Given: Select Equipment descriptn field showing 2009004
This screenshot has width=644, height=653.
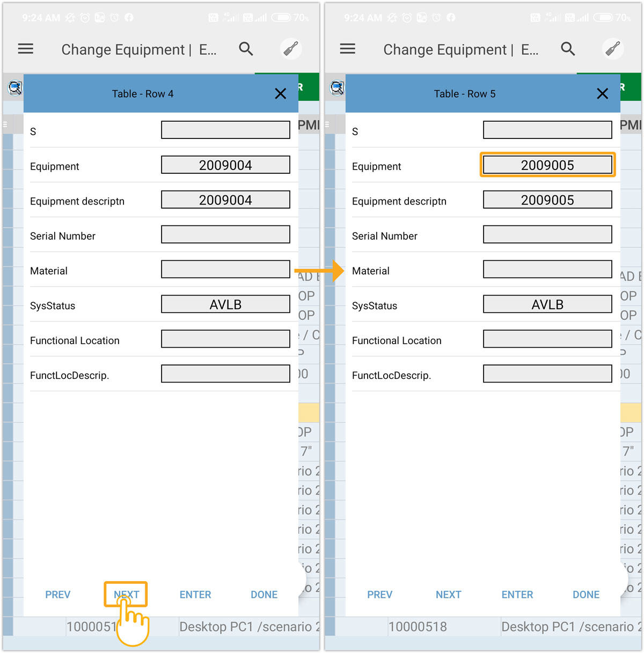Looking at the screenshot, I should pyautogui.click(x=225, y=200).
